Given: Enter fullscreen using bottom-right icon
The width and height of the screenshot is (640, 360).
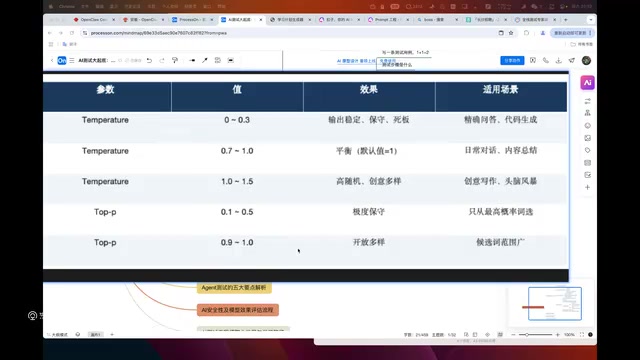Looking at the screenshot, I should point(582,335).
